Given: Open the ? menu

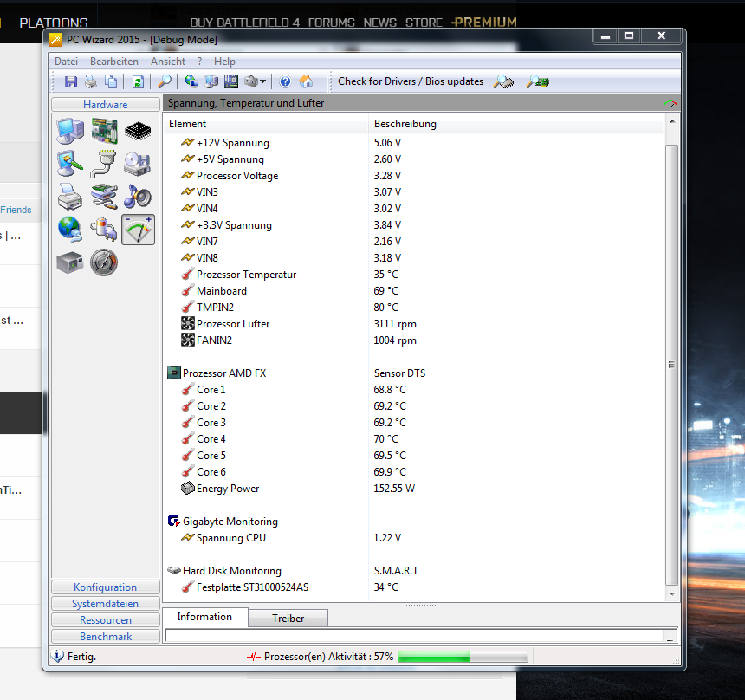Looking at the screenshot, I should click(199, 62).
